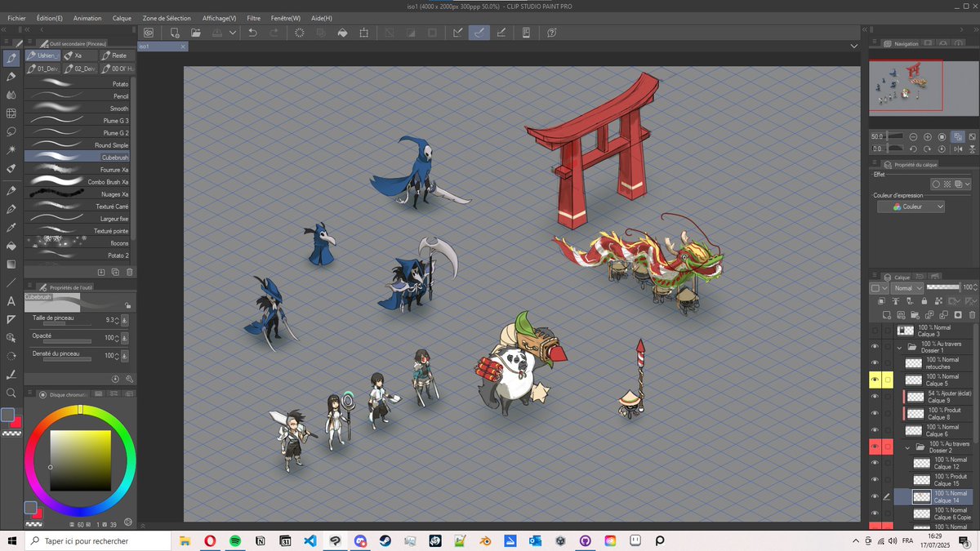Click the Scale/Rotate transform icon in command bar
Image resolution: width=980 pixels, height=551 pixels.
click(x=363, y=33)
